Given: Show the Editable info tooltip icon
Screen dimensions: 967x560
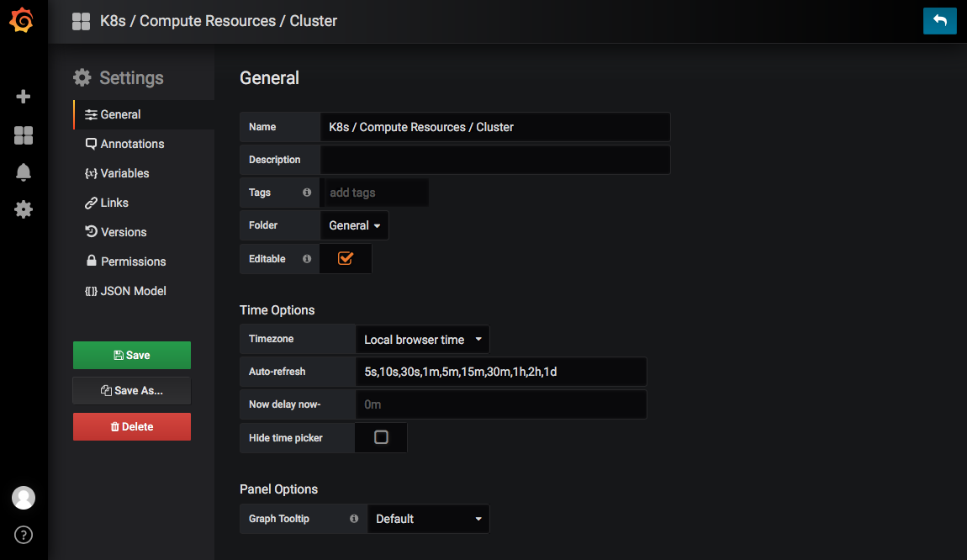Looking at the screenshot, I should click(x=307, y=259).
